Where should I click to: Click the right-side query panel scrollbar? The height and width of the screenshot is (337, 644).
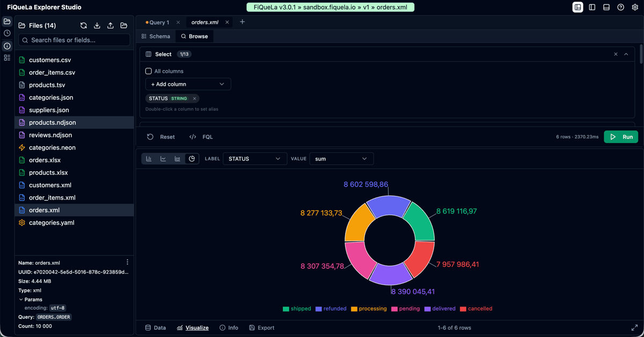[641, 54]
